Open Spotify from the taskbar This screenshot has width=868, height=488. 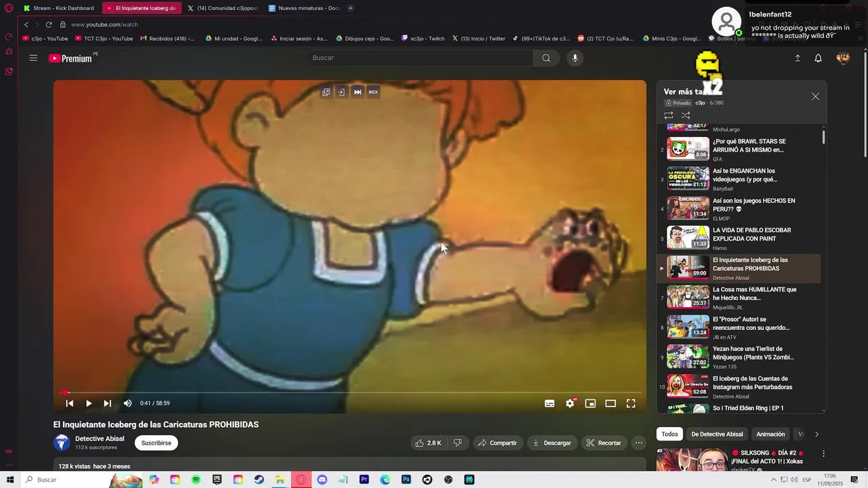pos(196,480)
